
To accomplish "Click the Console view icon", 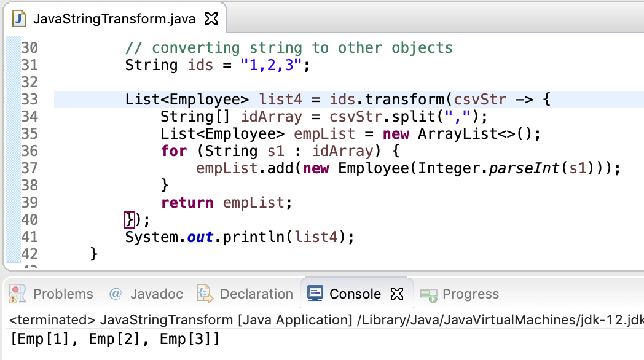I will coord(315,293).
